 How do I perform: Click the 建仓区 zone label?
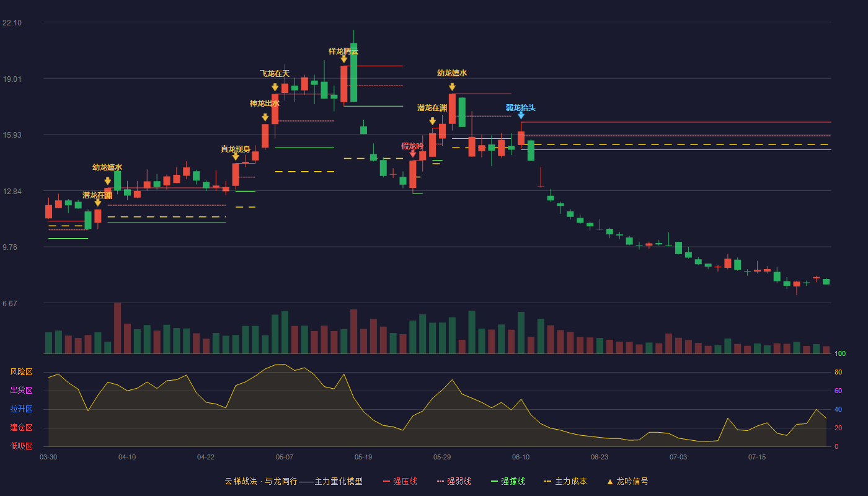point(21,428)
